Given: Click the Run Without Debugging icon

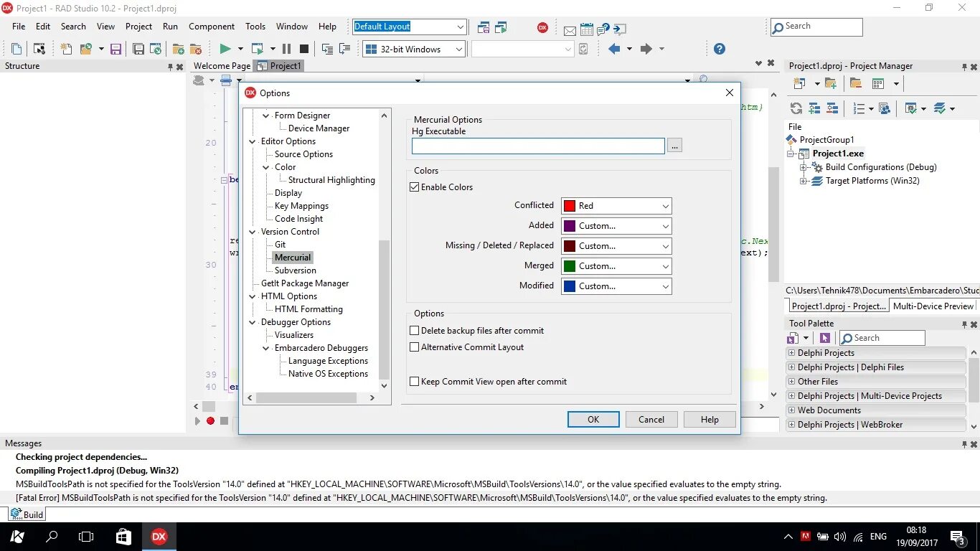Looking at the screenshot, I should (x=258, y=49).
